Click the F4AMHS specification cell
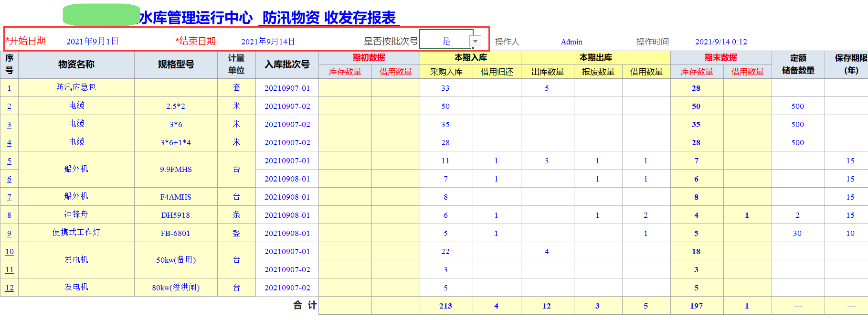 (176, 197)
